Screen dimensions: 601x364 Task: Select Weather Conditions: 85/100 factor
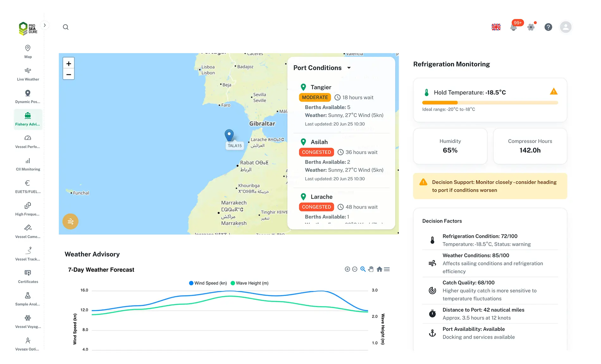[490, 263]
